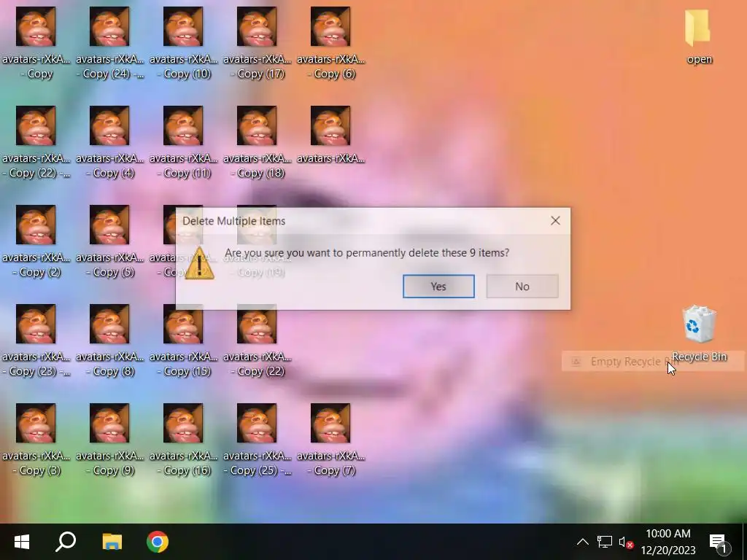This screenshot has height=560, width=747.
Task: Select the avatars file "- Copy (17)"
Action: coord(257,43)
